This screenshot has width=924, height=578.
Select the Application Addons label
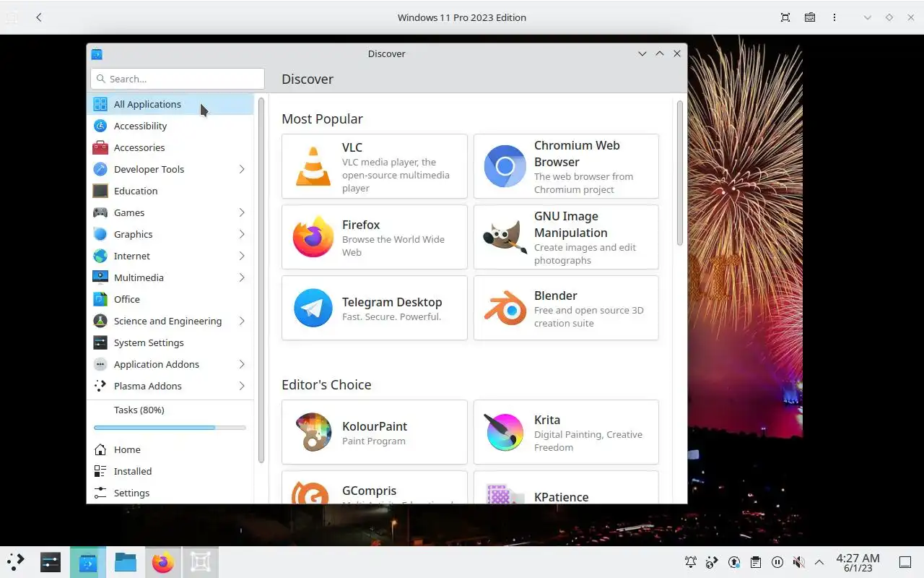157,364
